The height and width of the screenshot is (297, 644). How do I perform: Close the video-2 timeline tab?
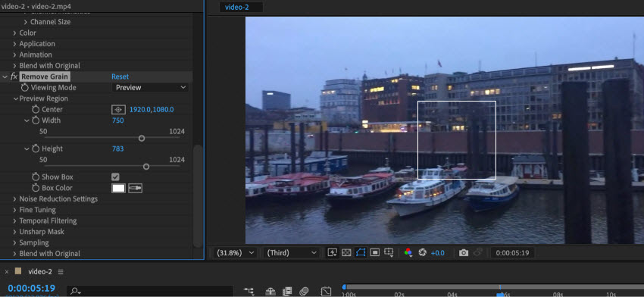[7, 271]
